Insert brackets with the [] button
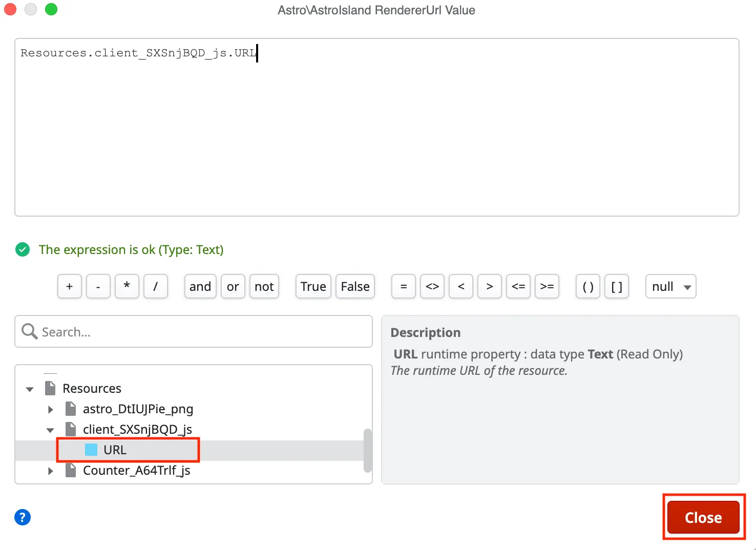This screenshot has height=550, width=756. click(x=617, y=286)
